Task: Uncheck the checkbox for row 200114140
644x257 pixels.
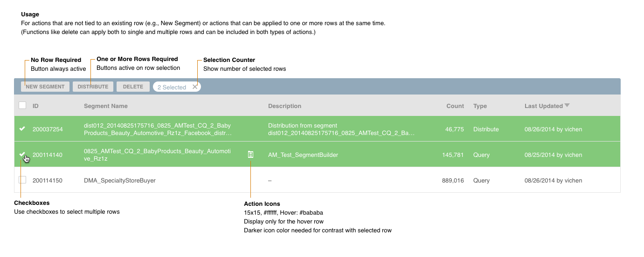Action: click(22, 154)
